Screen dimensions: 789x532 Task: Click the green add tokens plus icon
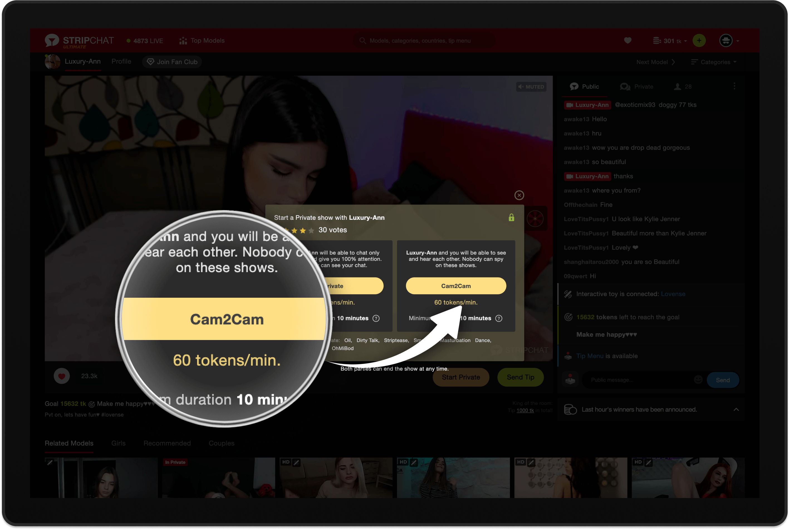point(699,41)
